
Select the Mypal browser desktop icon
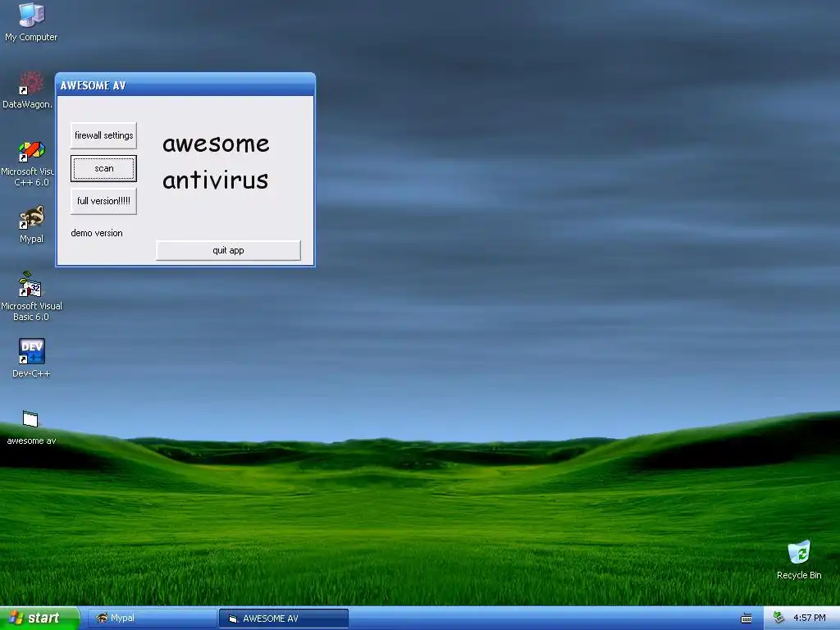tap(31, 225)
